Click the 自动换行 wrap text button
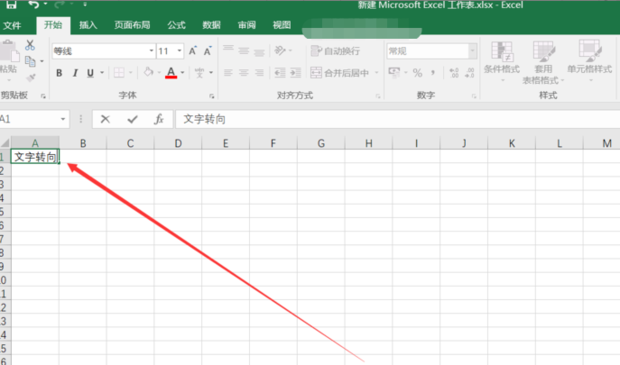 (335, 51)
